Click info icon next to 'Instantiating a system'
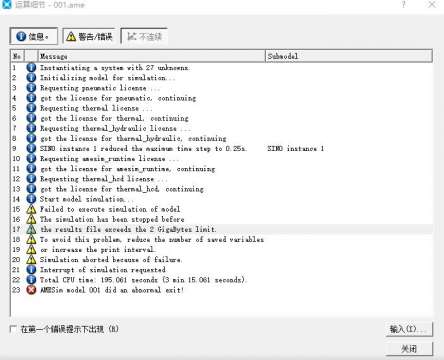The width and height of the screenshot is (444, 360). coord(31,68)
